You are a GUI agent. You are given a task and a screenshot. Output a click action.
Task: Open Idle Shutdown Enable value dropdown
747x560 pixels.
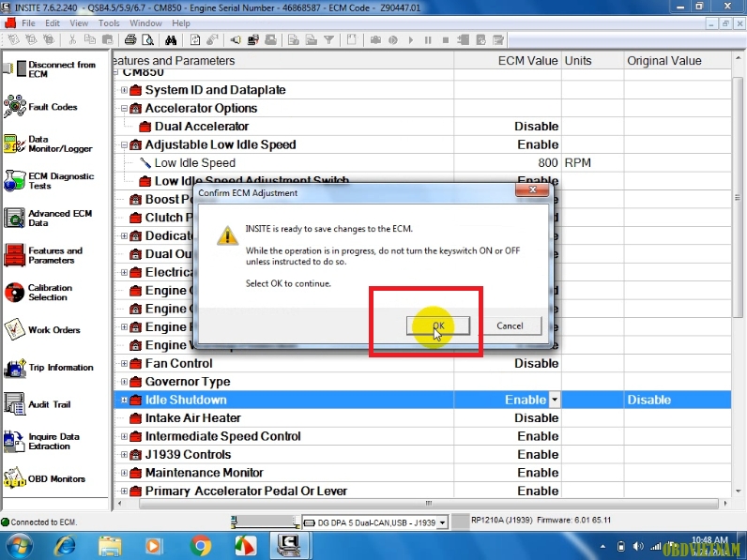pyautogui.click(x=555, y=400)
